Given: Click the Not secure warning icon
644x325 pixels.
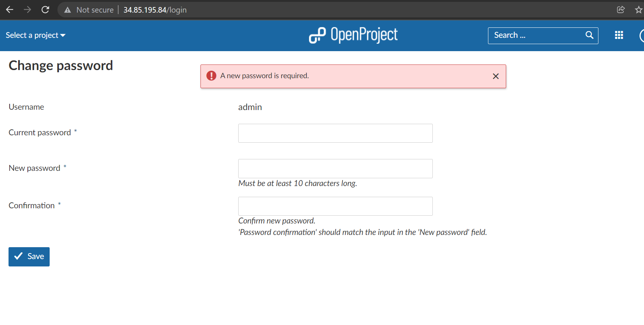Looking at the screenshot, I should click(x=67, y=10).
